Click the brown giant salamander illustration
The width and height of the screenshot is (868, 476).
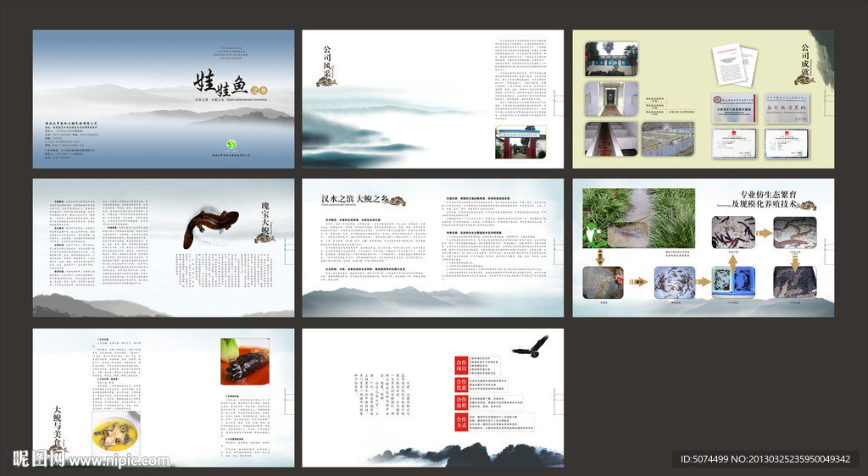tap(210, 228)
